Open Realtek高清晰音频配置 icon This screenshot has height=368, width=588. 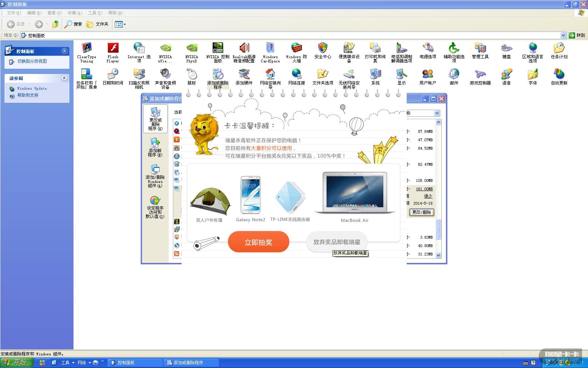244,52
